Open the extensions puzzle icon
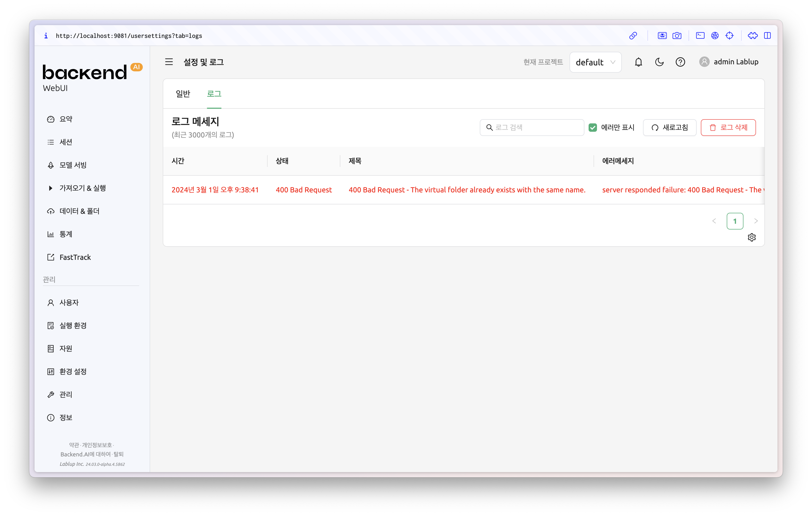Image resolution: width=812 pixels, height=516 pixels. coord(753,36)
